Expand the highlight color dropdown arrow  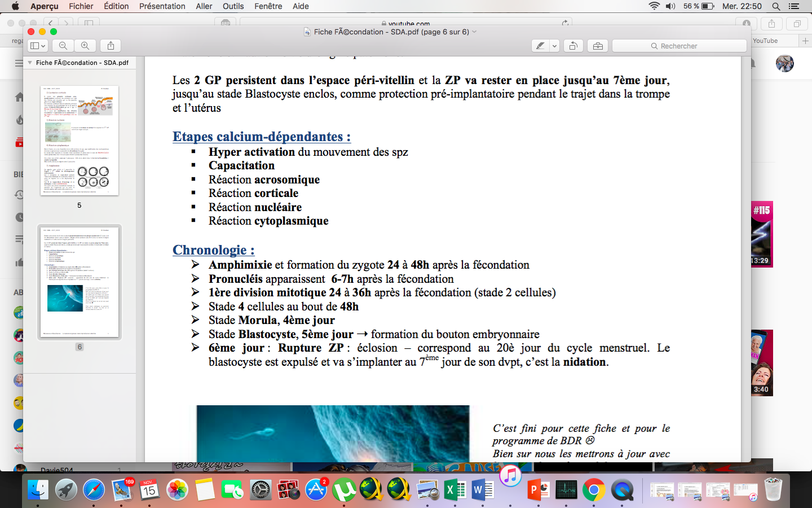[x=554, y=46]
